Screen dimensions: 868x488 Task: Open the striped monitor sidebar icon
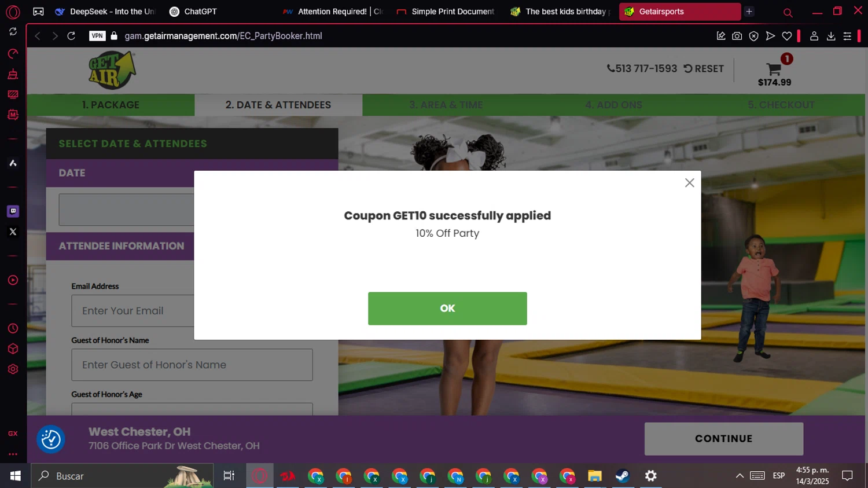13,94
